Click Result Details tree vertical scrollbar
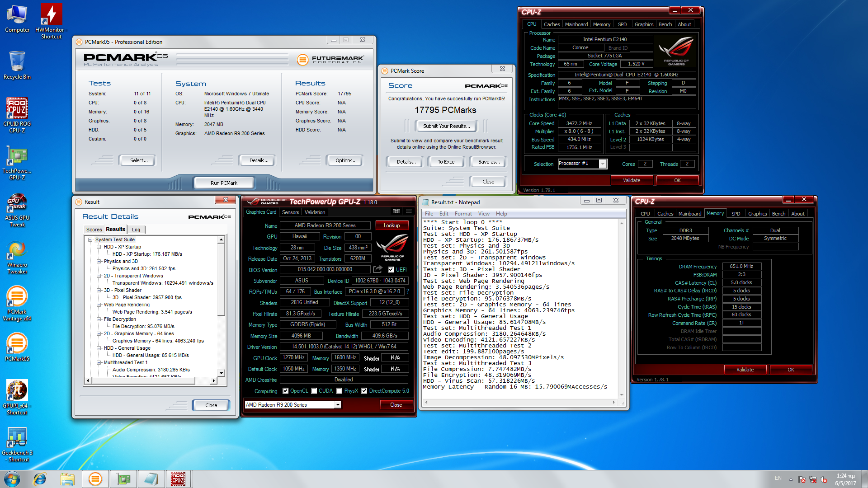 [x=221, y=306]
